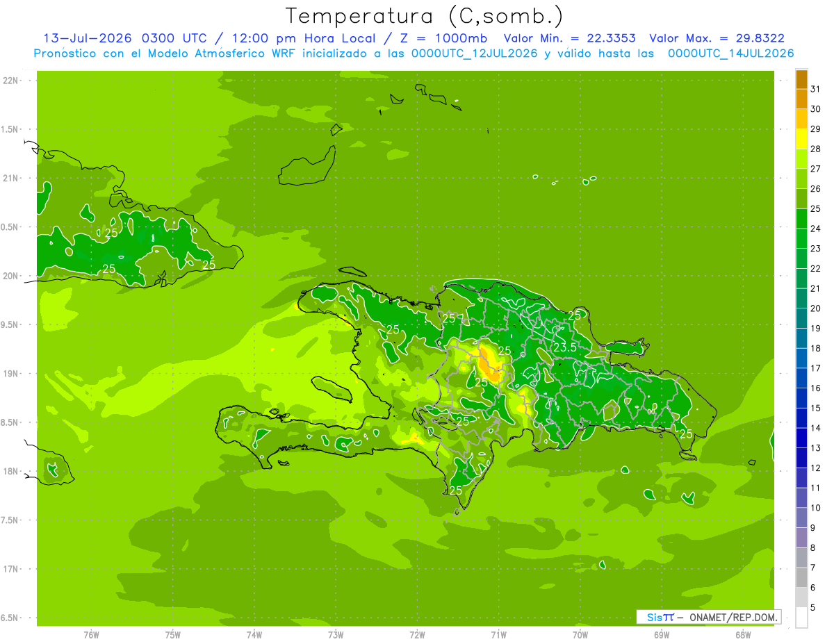The image size is (834, 644).
Task: Click the legend value "9"
Action: pyautogui.click(x=813, y=528)
